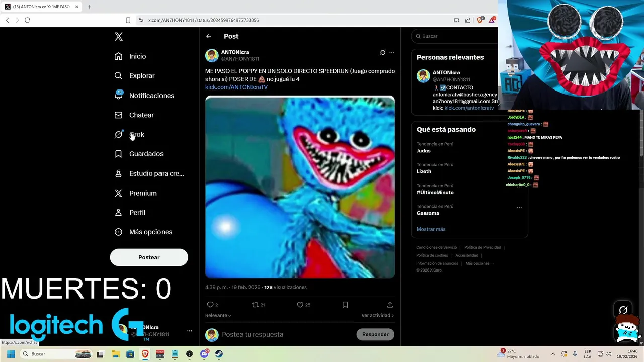
Task: Click the X logo in the sidebar
Action: tap(118, 37)
